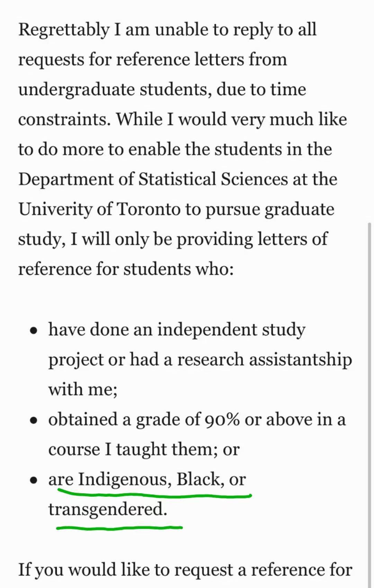This screenshot has width=374, height=588.
Task: Click the green underline beneath "transgendered"
Action: tap(119, 528)
